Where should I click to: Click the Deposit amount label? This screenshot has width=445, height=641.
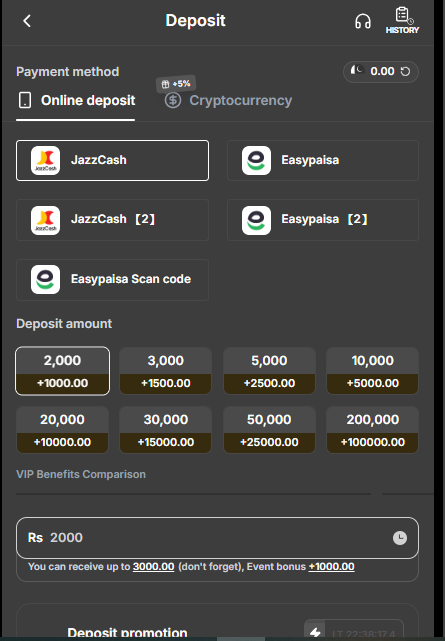click(x=64, y=324)
